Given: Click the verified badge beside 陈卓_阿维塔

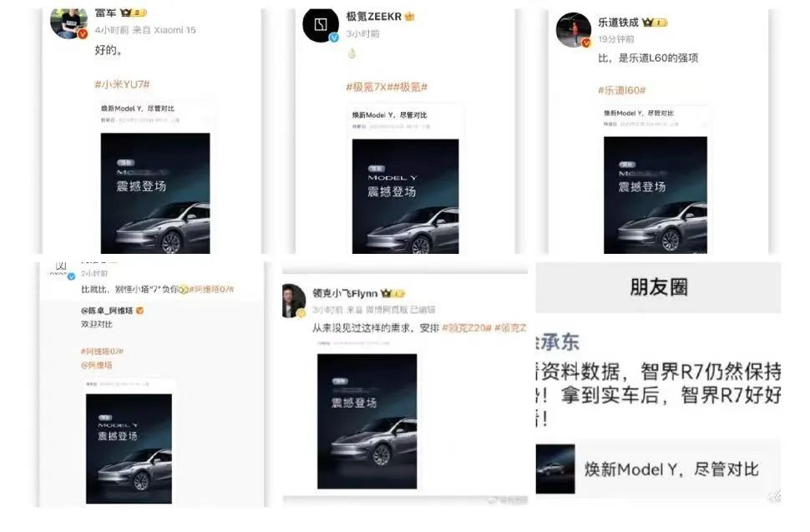Looking at the screenshot, I should coord(139,311).
